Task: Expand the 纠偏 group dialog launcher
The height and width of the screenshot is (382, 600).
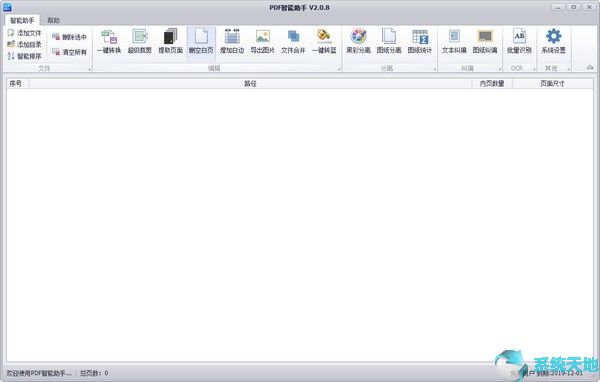Action: [500, 69]
